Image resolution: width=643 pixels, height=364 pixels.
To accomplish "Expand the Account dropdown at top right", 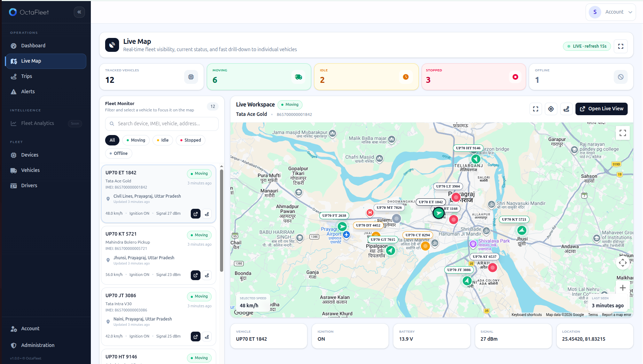I will click(611, 12).
